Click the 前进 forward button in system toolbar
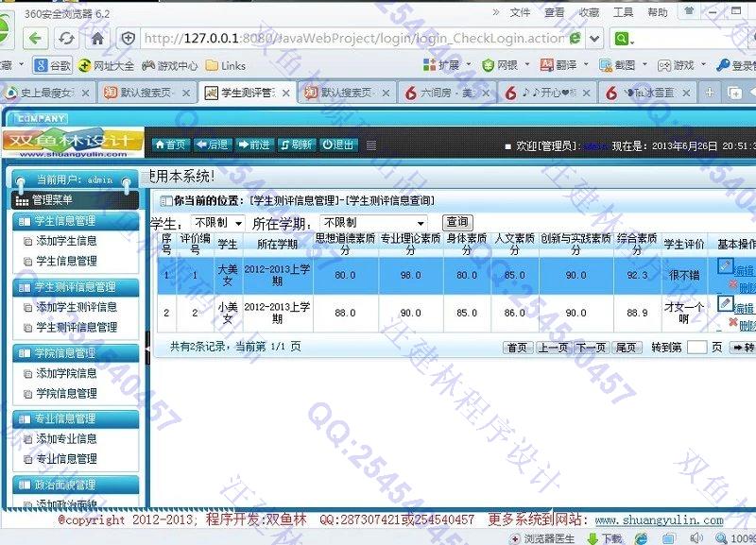The width and height of the screenshot is (756, 545). coord(254,145)
